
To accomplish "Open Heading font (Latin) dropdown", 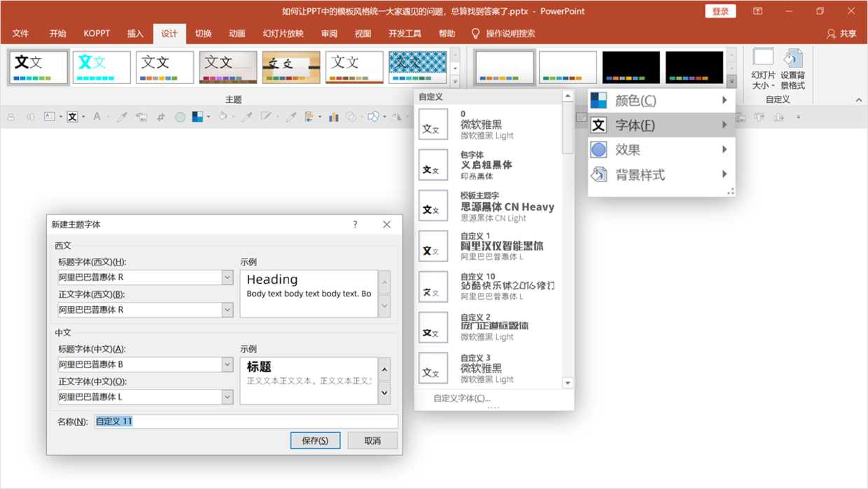I will (x=227, y=277).
